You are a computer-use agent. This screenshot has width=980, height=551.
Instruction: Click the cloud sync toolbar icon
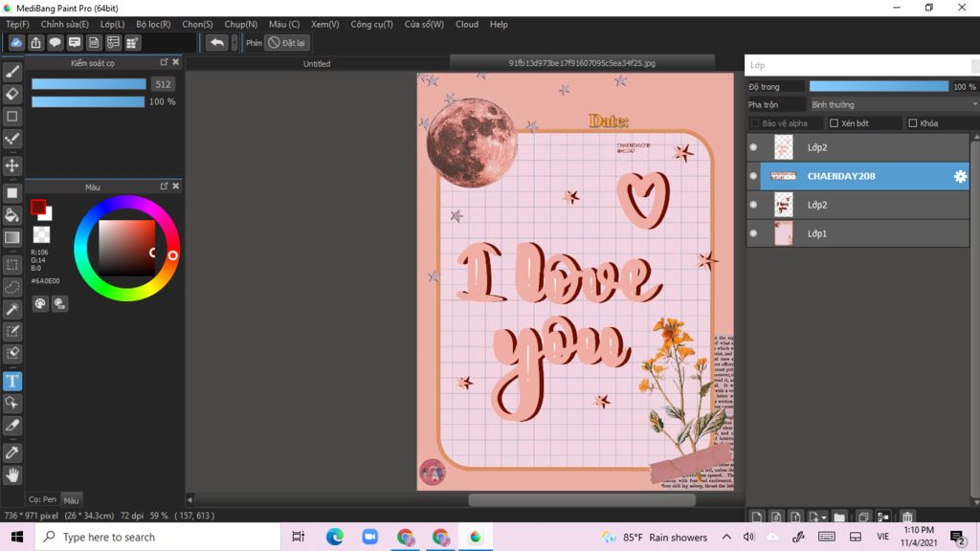tap(16, 42)
